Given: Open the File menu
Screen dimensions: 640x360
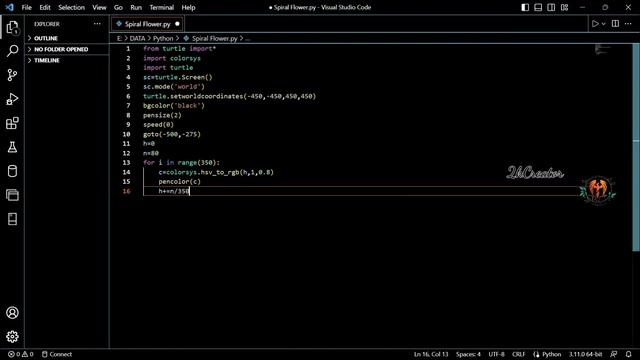Looking at the screenshot, I should (27, 7).
